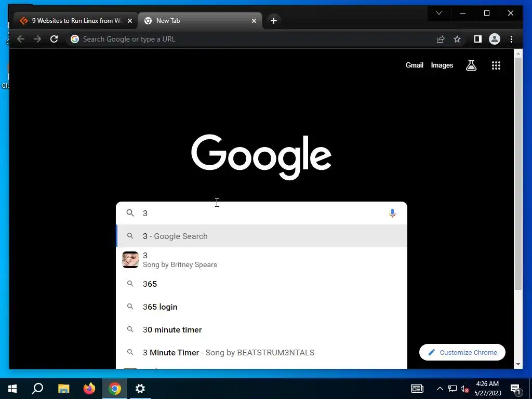532x399 pixels.
Task: Select the New Tab tab
Action: click(x=200, y=21)
